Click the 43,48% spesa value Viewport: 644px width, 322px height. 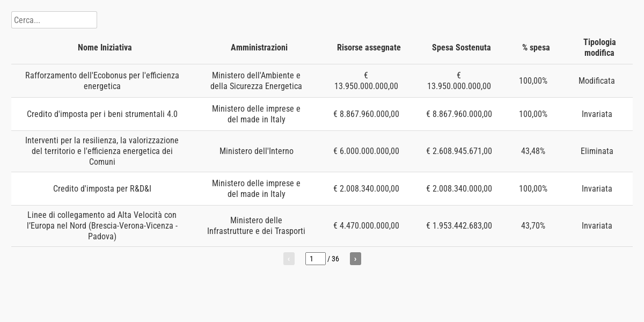[533, 151]
